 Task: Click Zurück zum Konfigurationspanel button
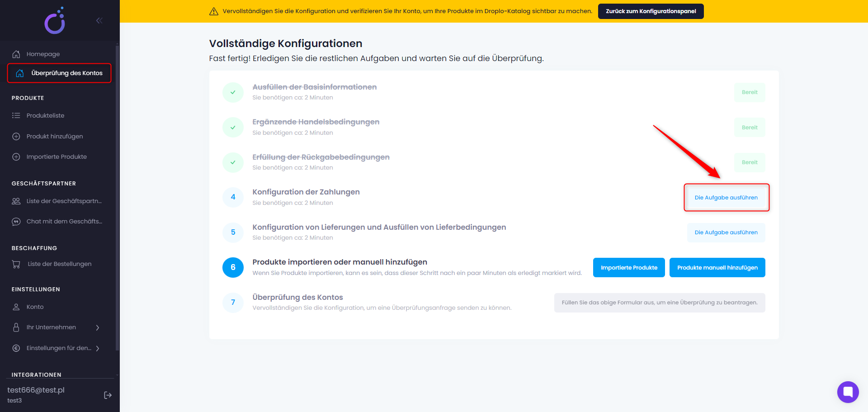pos(651,11)
